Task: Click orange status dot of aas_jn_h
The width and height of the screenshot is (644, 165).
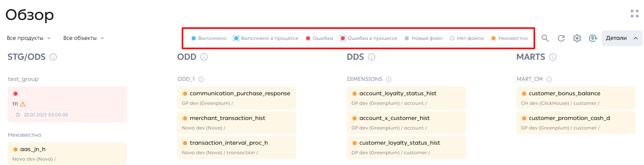Action: [x=16, y=149]
